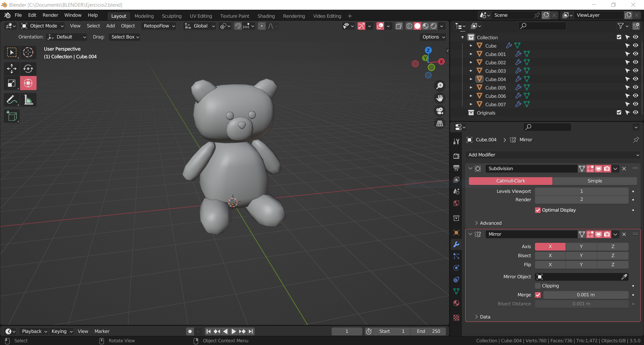Open the Add Modifier dropdown

point(553,155)
